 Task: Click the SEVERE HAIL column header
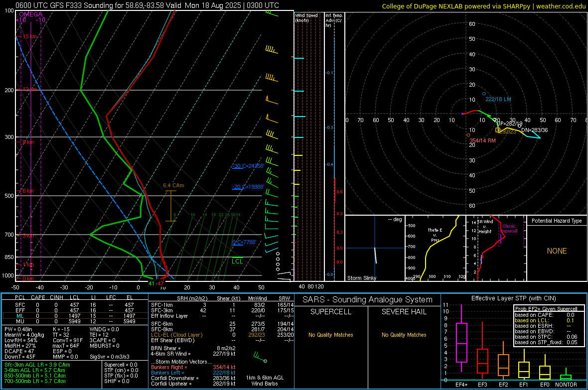[404, 312]
